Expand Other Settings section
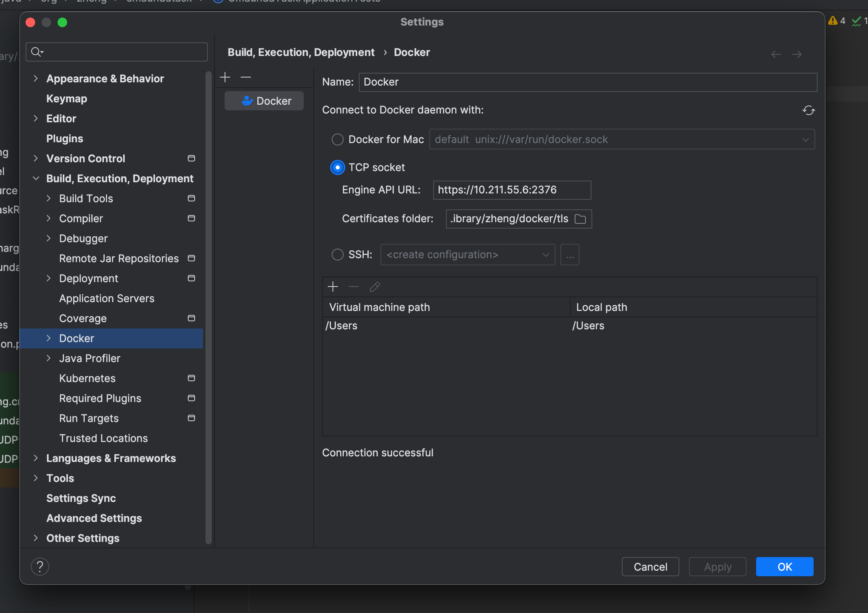Viewport: 868px width, 613px height. (36, 538)
